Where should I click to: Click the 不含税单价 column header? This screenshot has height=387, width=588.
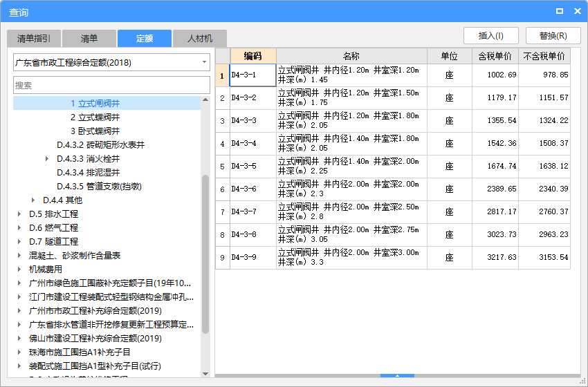pyautogui.click(x=544, y=56)
